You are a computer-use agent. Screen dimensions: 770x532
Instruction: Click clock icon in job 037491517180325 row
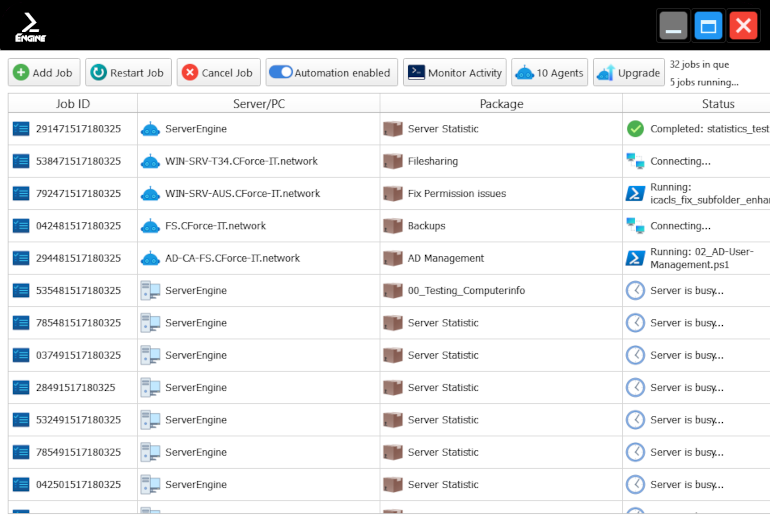coord(635,355)
